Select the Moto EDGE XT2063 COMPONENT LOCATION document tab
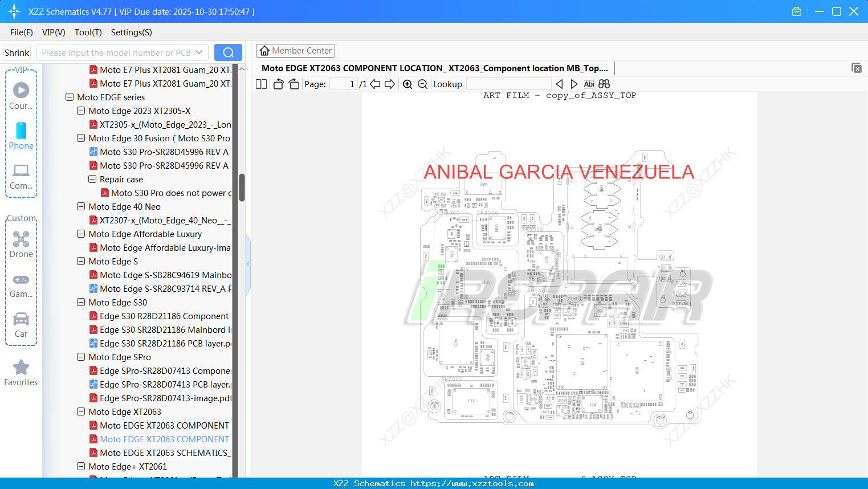The width and height of the screenshot is (868, 489). [435, 68]
